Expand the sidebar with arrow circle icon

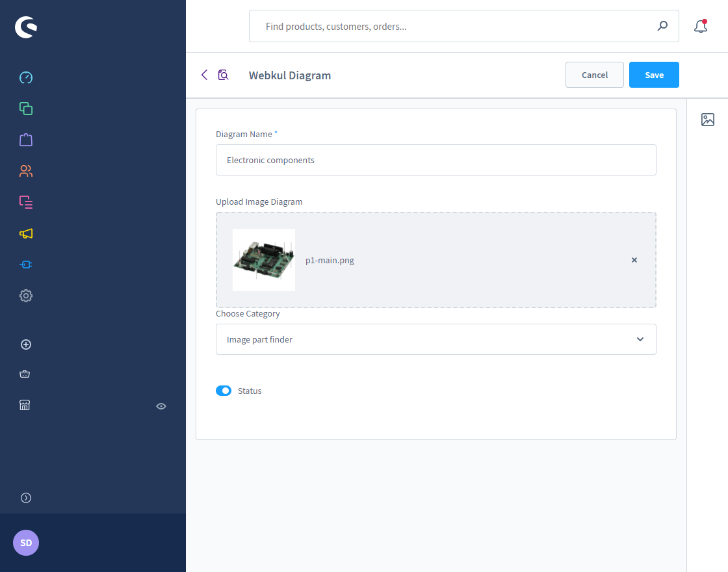pos(26,498)
